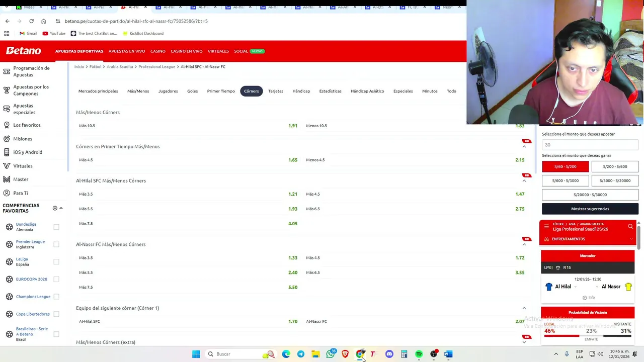Viewport: 644px width, 362px height.
Task: Click the Betano logo
Action: (23, 51)
